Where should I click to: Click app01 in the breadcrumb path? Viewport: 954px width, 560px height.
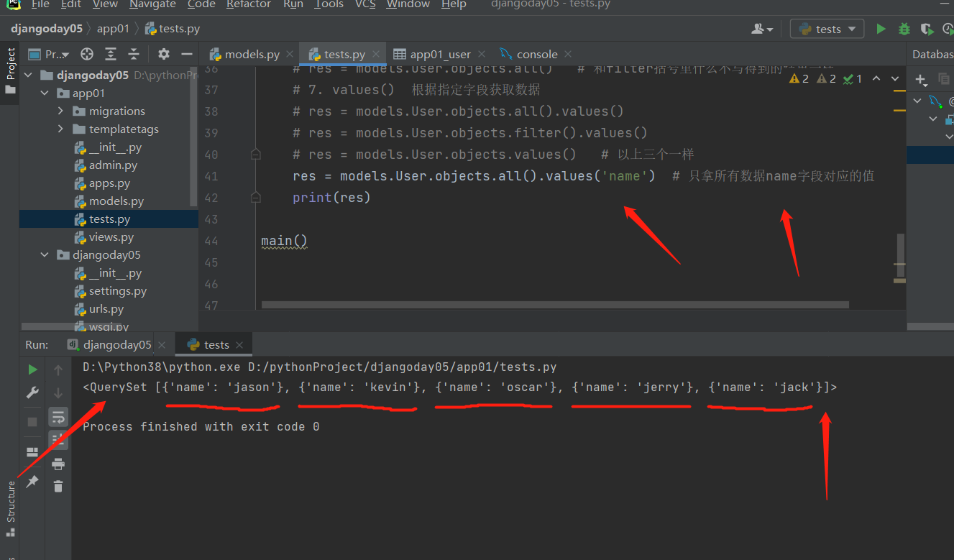[x=114, y=29]
